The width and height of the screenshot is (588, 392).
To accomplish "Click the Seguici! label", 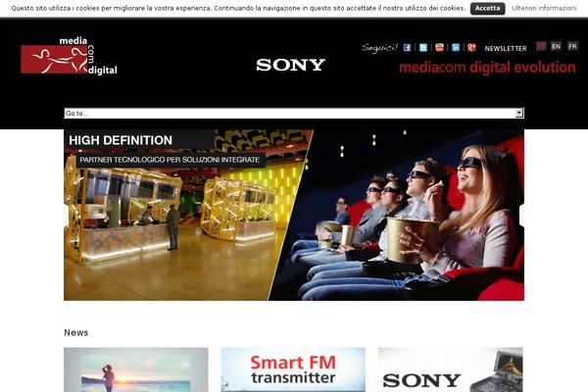I will (x=379, y=48).
